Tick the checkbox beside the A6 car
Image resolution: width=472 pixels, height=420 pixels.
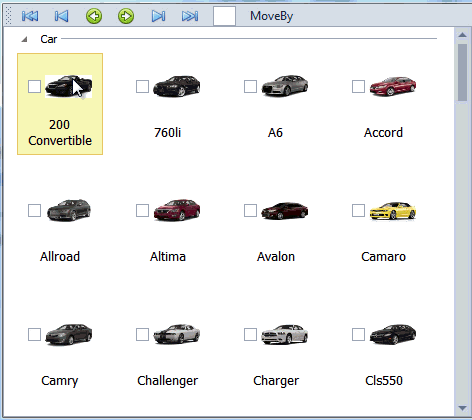pos(250,86)
